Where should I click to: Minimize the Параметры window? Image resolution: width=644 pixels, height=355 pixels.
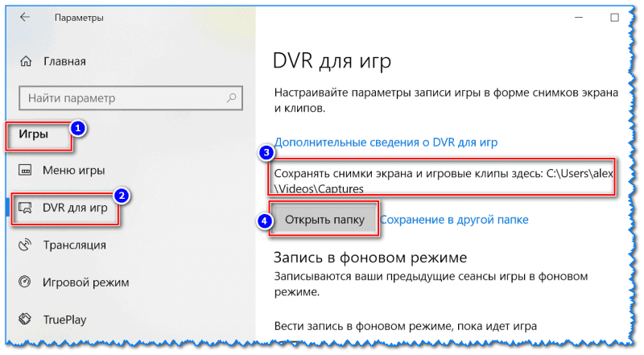579,17
